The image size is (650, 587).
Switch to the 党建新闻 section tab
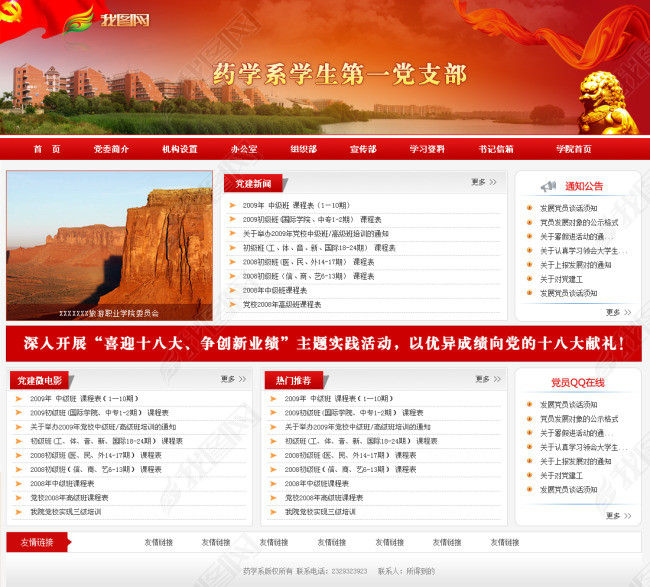(254, 184)
